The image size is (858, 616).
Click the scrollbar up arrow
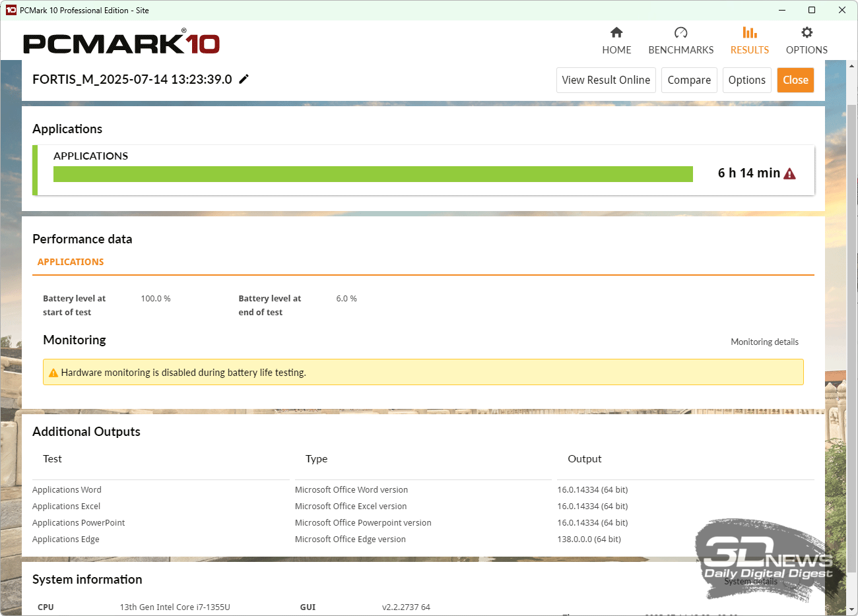851,65
